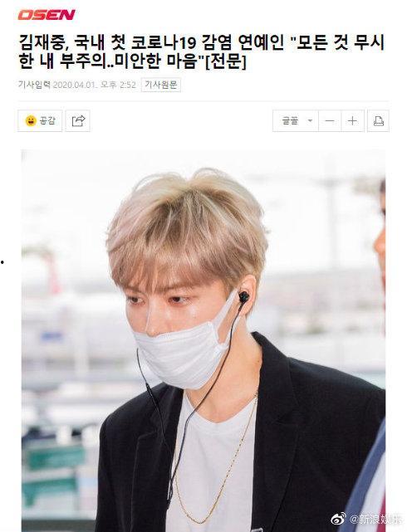
Task: Click the dropdown arrow beside 글꼴
Action: pyautogui.click(x=310, y=121)
